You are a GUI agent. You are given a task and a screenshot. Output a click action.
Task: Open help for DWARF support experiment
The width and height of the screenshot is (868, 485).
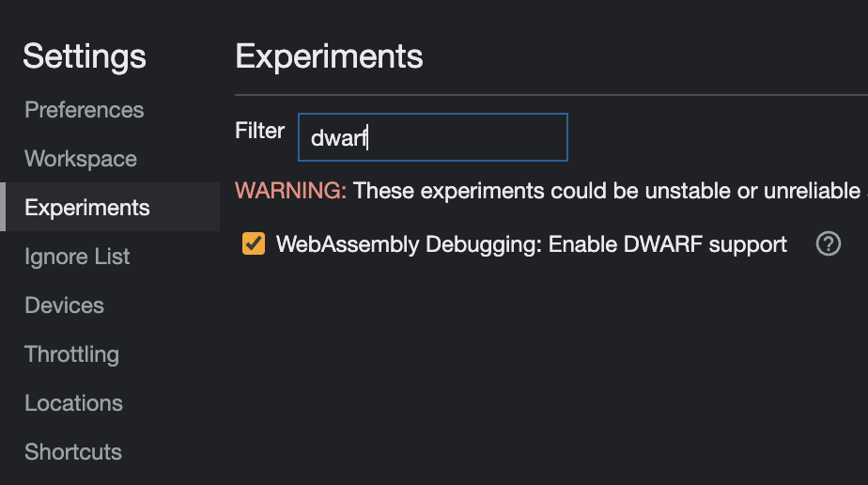coord(829,243)
